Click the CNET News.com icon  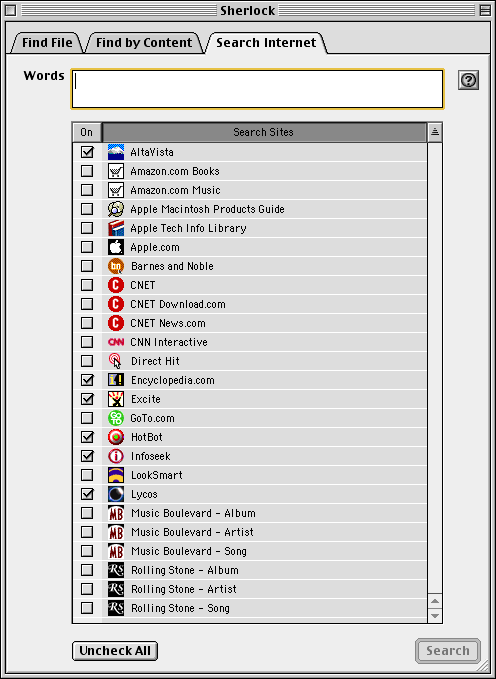pos(116,323)
